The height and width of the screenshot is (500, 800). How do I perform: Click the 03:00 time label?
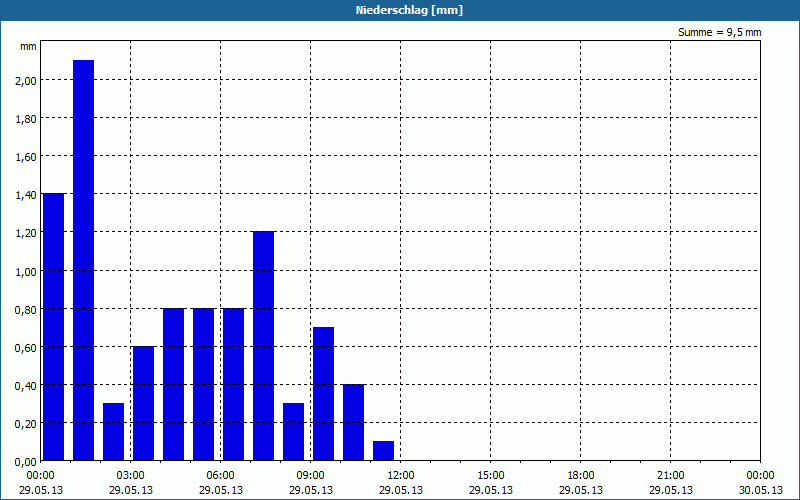131,476
